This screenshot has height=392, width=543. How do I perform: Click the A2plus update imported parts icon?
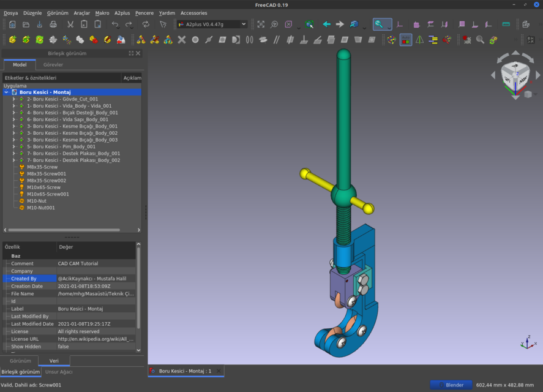(38, 39)
